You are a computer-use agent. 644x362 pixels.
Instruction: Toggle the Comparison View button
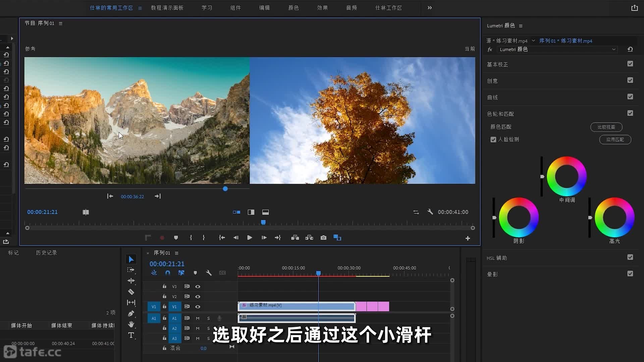(x=337, y=238)
